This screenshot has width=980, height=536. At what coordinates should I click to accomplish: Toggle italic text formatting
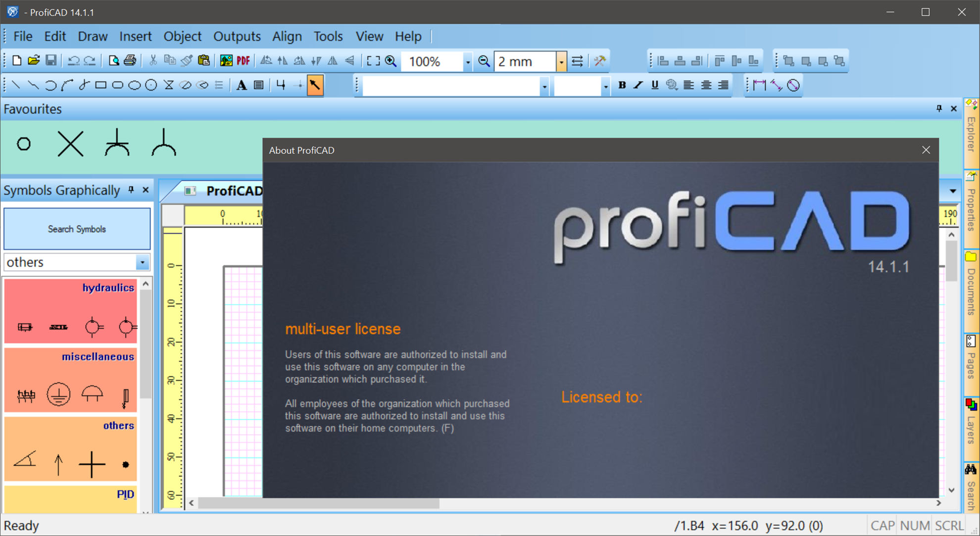638,85
